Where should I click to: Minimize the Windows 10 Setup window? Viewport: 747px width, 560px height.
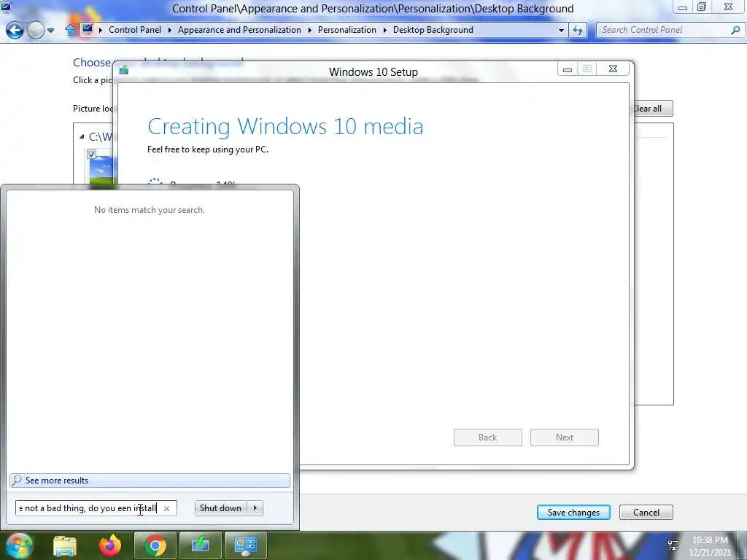pos(568,69)
